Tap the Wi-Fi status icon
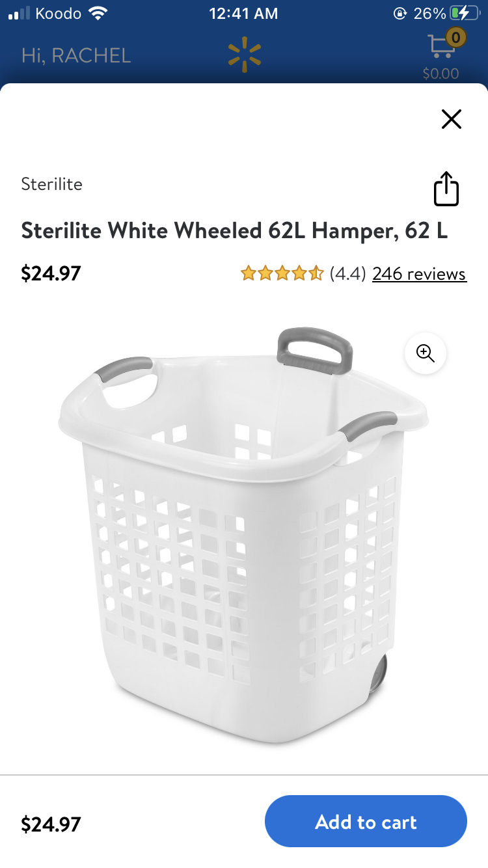 pos(98,13)
